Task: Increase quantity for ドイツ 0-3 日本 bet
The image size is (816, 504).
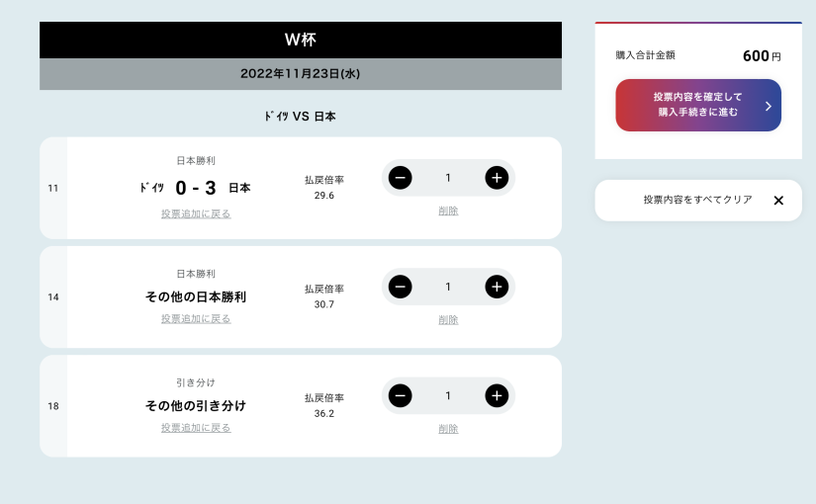Action: tap(497, 178)
